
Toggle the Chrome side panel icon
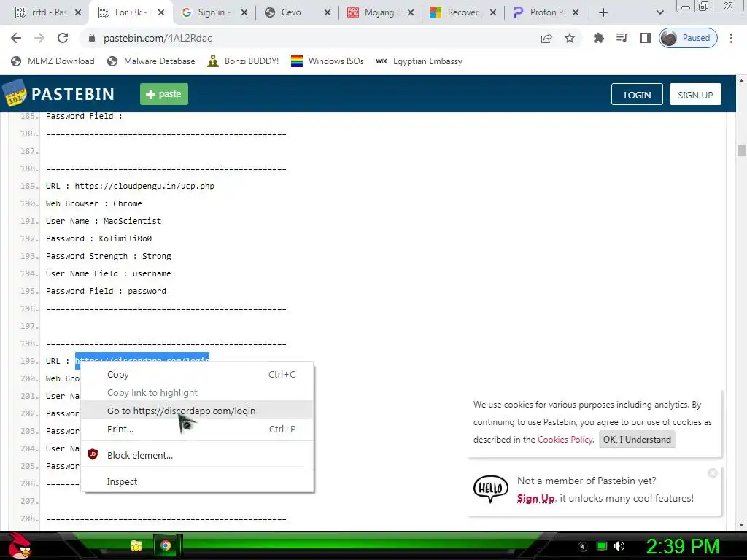(645, 38)
